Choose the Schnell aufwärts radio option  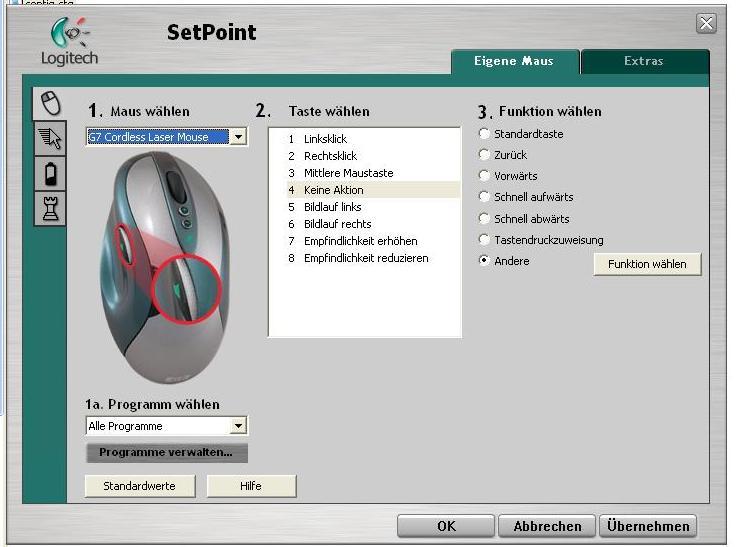484,196
